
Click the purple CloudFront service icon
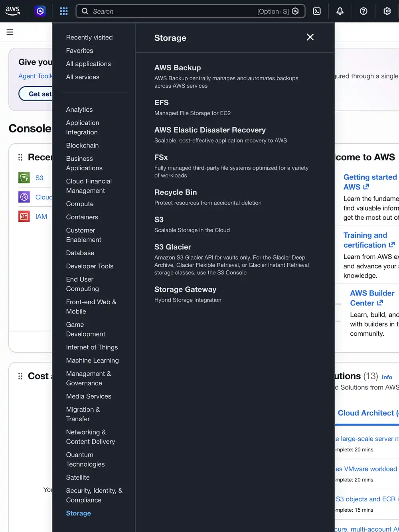[x=24, y=197]
